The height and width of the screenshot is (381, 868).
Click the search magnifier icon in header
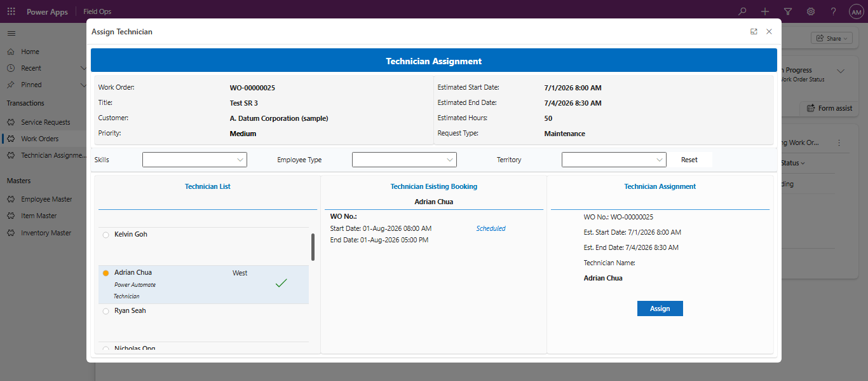point(742,11)
